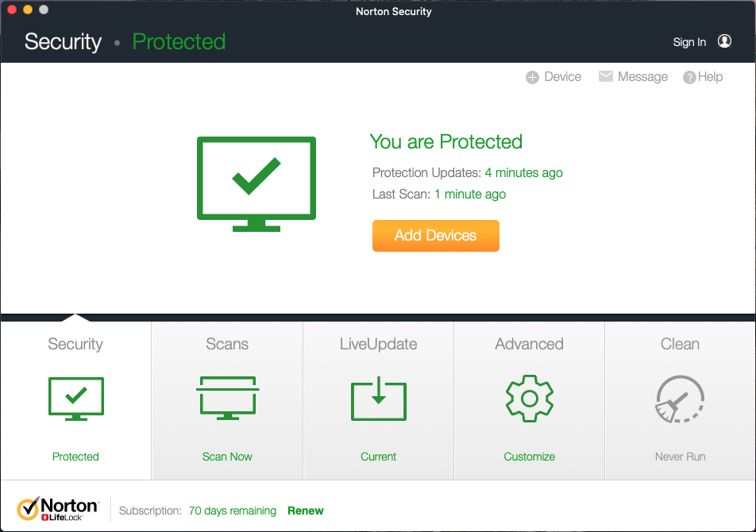Click the Clean broom icon
Image resolution: width=756 pixels, height=532 pixels.
[680, 399]
